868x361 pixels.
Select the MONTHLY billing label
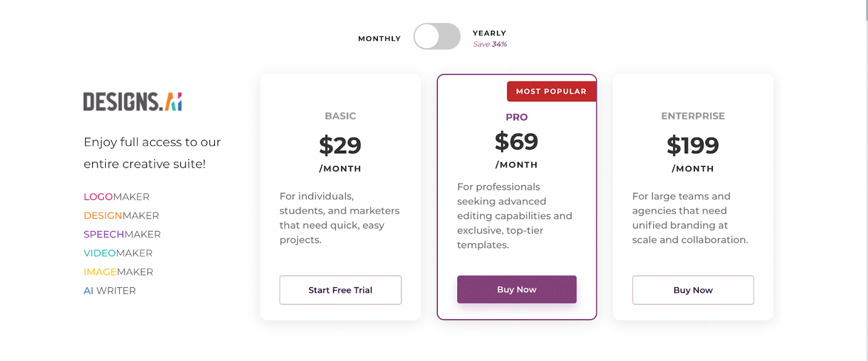[379, 38]
